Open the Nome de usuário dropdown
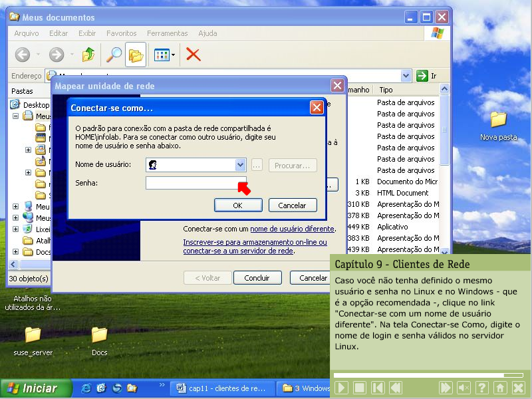This screenshot has height=399, width=532. coord(240,166)
